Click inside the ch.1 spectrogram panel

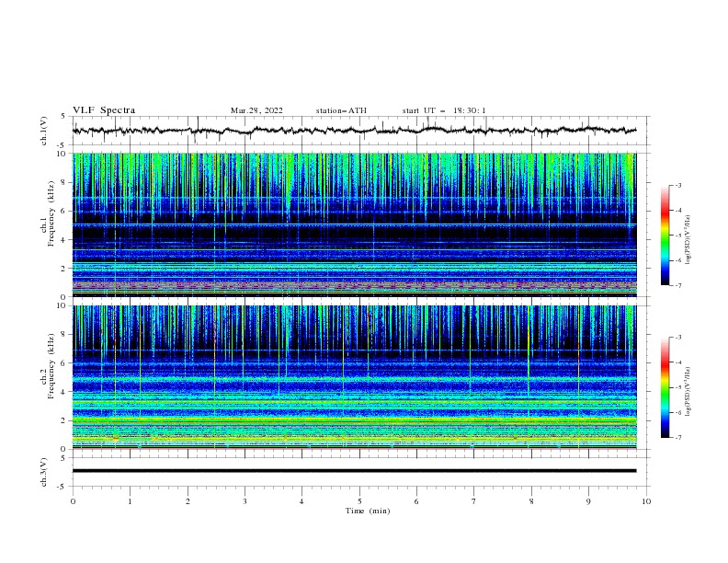[x=354, y=224]
